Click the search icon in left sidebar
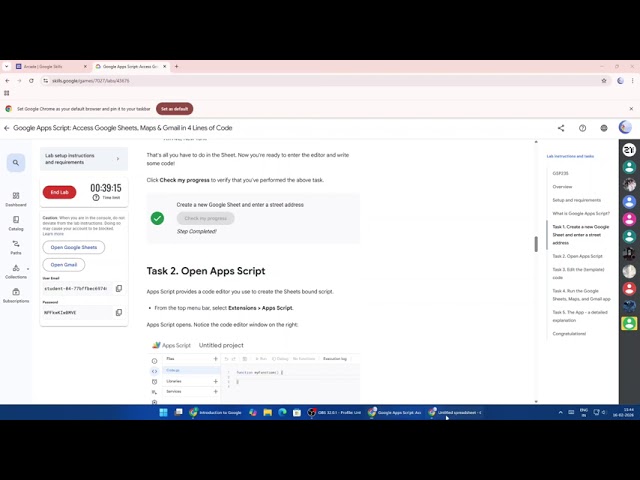The image size is (640, 480). (x=16, y=163)
